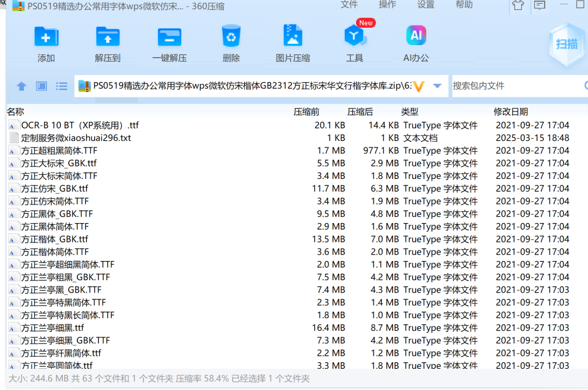
Task: Sort by the 压缩前 column header
Action: 307,112
